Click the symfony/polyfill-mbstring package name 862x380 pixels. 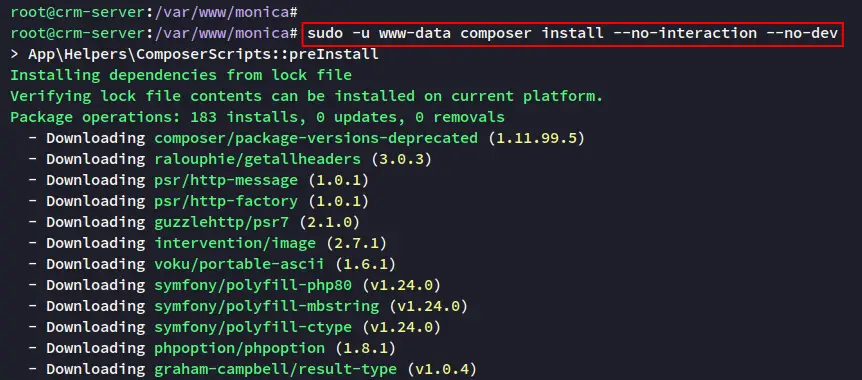coord(267,306)
